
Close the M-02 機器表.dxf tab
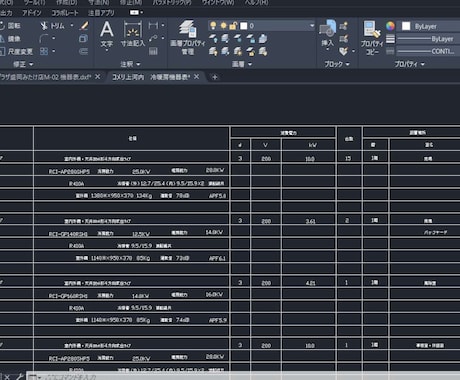pyautogui.click(x=98, y=77)
